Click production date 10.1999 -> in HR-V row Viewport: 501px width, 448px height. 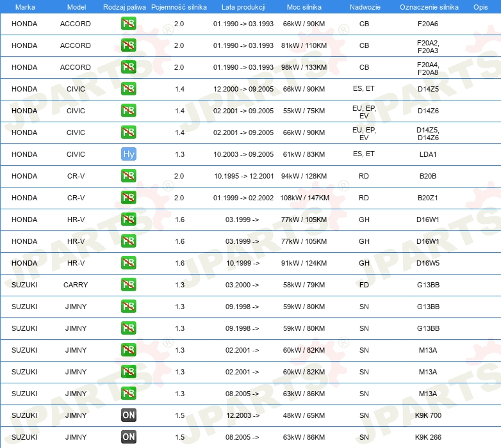coord(243,263)
